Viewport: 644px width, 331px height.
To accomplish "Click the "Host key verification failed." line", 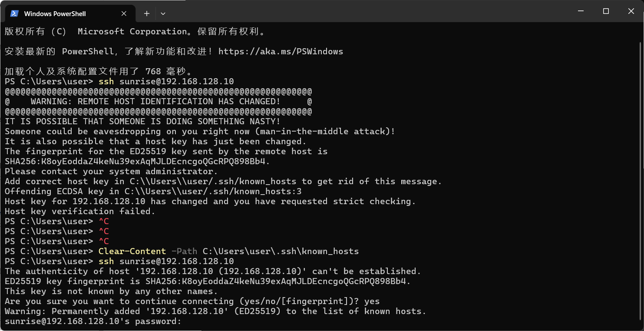I will (80, 212).
